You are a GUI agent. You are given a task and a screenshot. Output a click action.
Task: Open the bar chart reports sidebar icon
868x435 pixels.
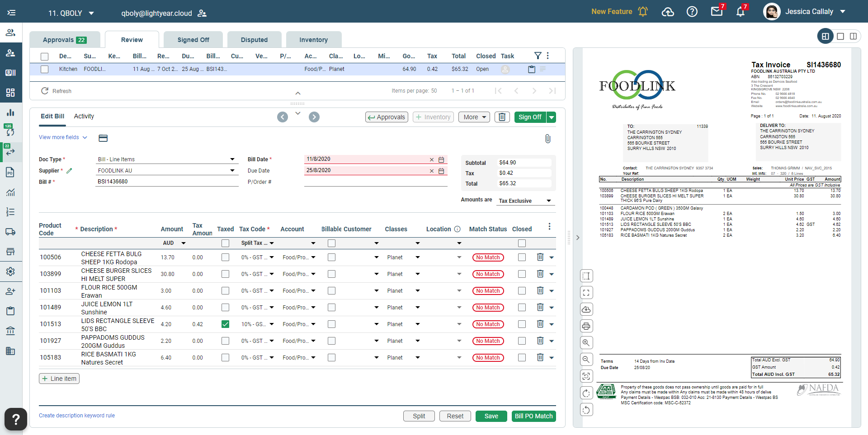[11, 112]
